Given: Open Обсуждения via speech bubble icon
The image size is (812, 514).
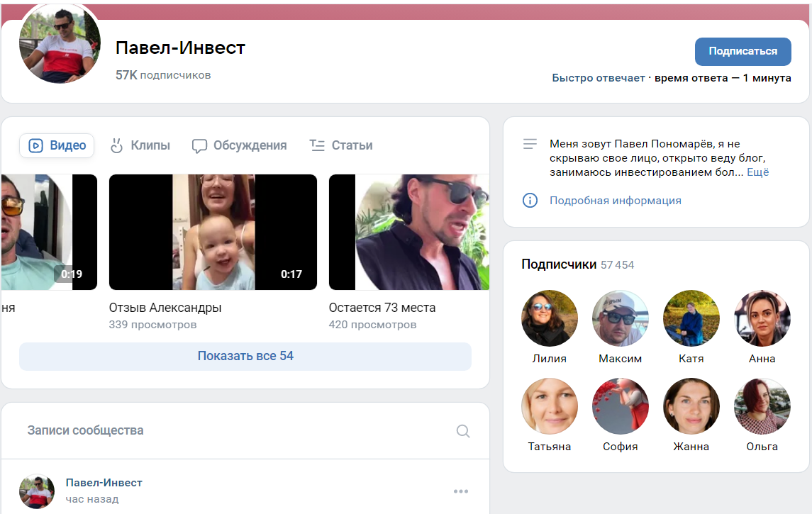Looking at the screenshot, I should pyautogui.click(x=201, y=145).
